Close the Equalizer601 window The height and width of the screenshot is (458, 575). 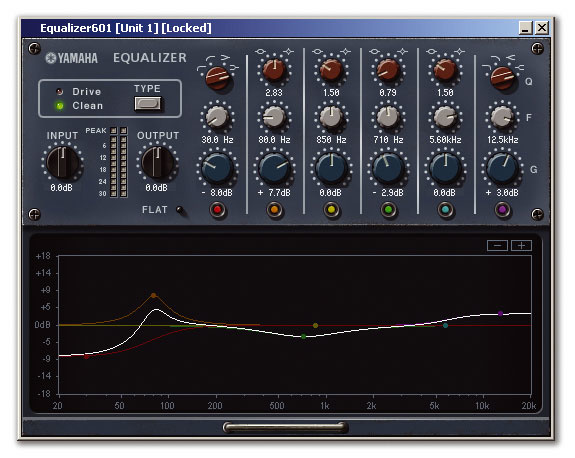542,28
